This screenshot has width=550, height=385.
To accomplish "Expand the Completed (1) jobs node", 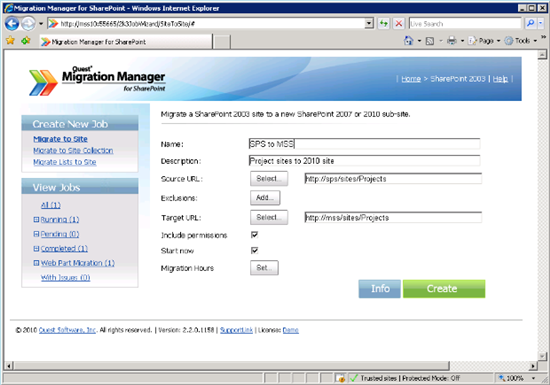I will coord(36,249).
